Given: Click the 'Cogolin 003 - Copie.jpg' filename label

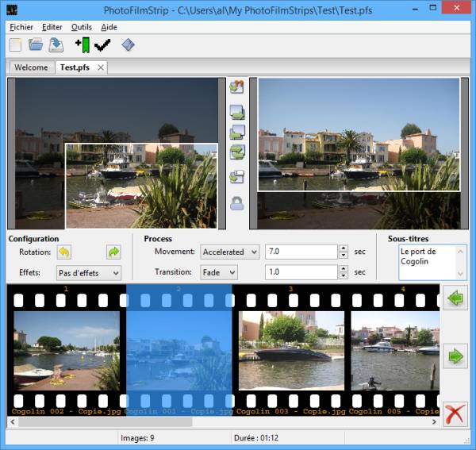Looking at the screenshot, I should (291, 411).
